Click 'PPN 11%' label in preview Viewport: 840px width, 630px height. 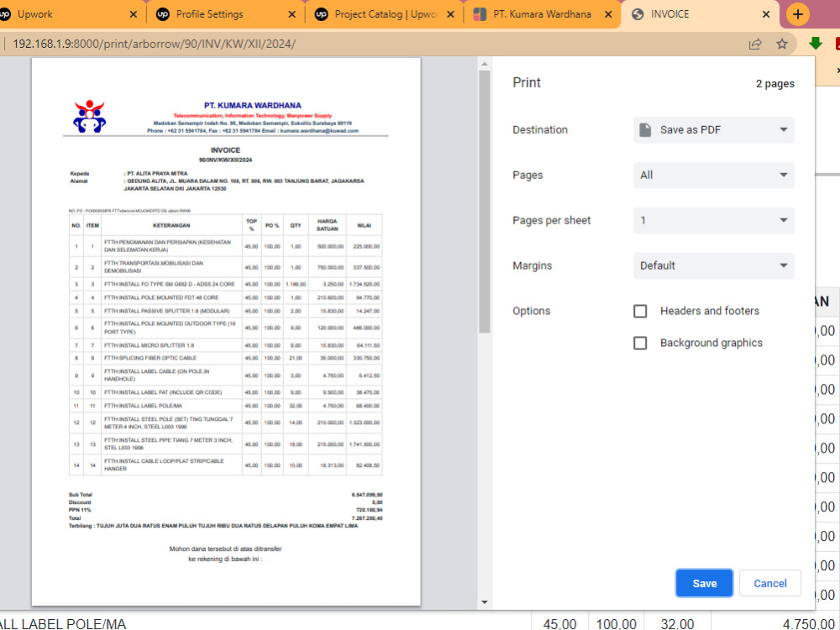click(80, 510)
